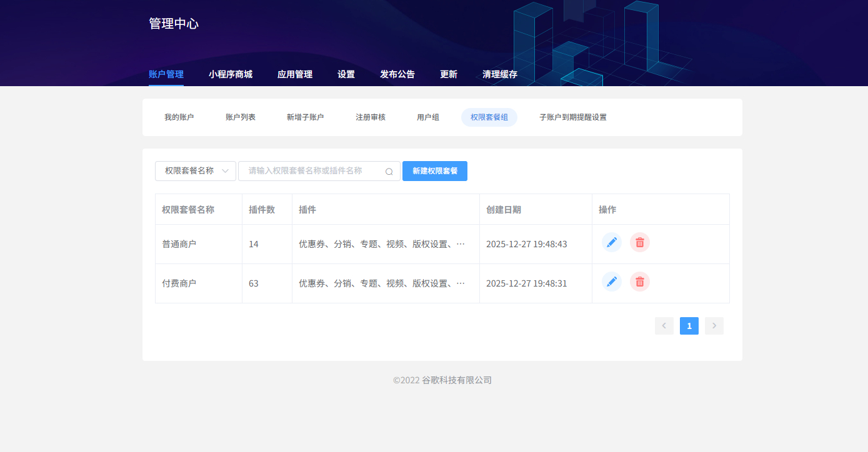Delete the 付费商户 package via trash icon
The width and height of the screenshot is (868, 452).
click(x=639, y=282)
